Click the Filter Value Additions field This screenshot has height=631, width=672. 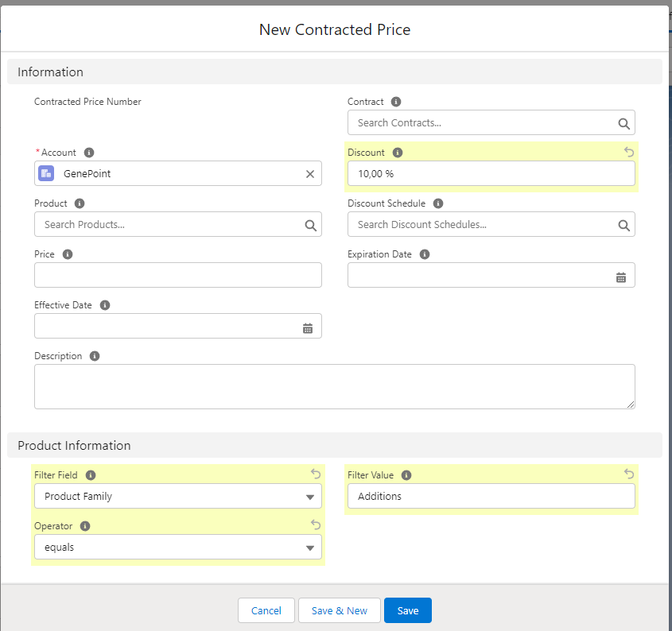491,497
